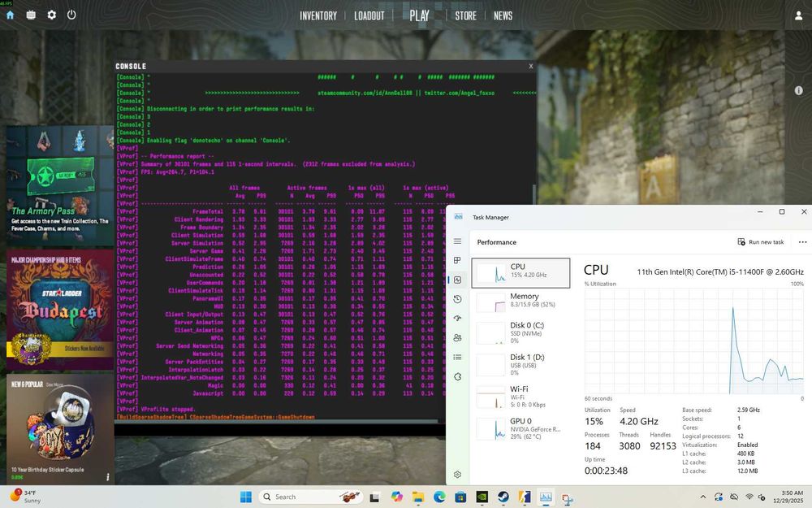Open Task Manager settings gear
Image resolution: width=812 pixels, height=508 pixels.
point(457,475)
